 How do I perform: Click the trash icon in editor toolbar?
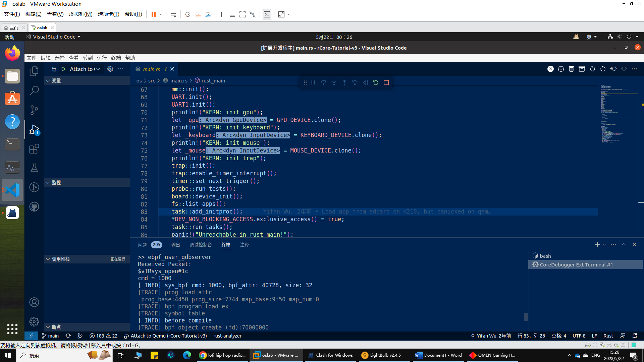pos(571,69)
